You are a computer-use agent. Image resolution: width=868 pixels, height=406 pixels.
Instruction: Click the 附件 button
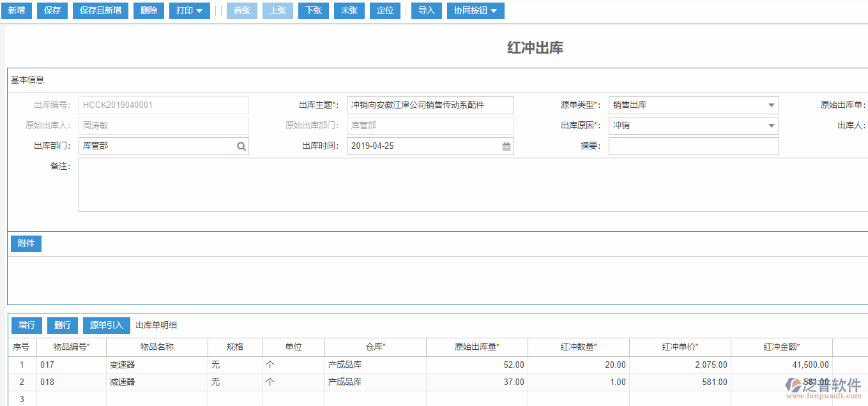[x=26, y=244]
